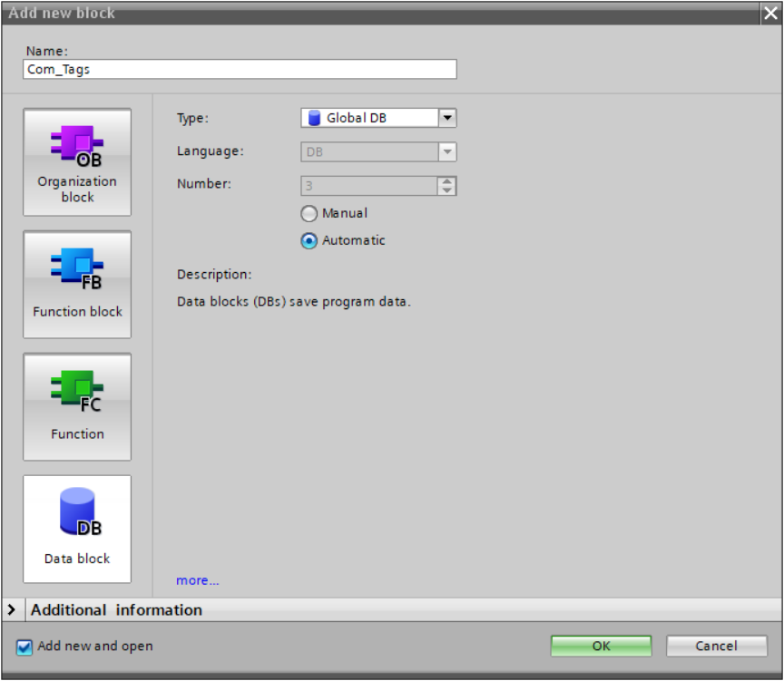This screenshot has width=784, height=681.
Task: Click the OK button
Action: coord(601,647)
